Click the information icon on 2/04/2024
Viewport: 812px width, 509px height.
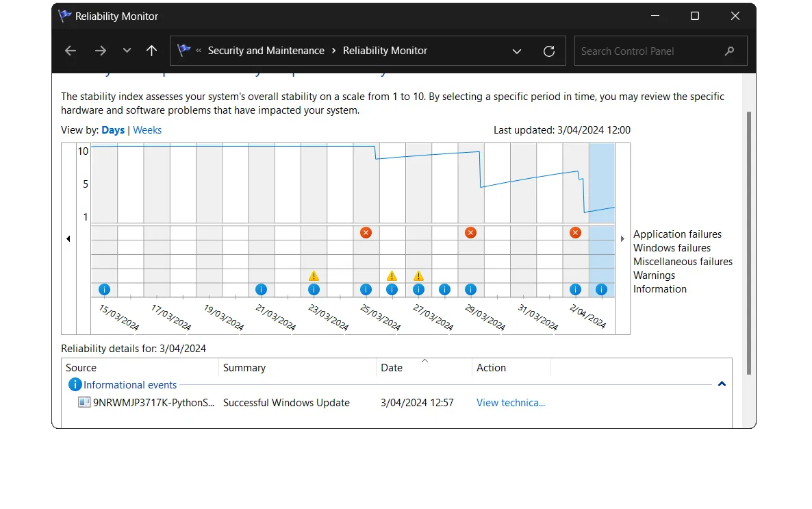point(575,290)
